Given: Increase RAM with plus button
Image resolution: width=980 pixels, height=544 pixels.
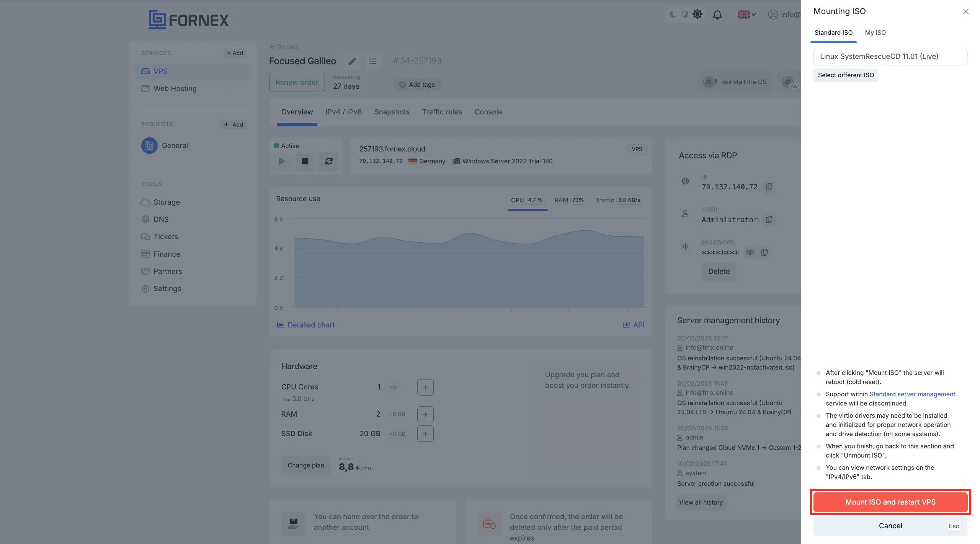Looking at the screenshot, I should pos(425,414).
